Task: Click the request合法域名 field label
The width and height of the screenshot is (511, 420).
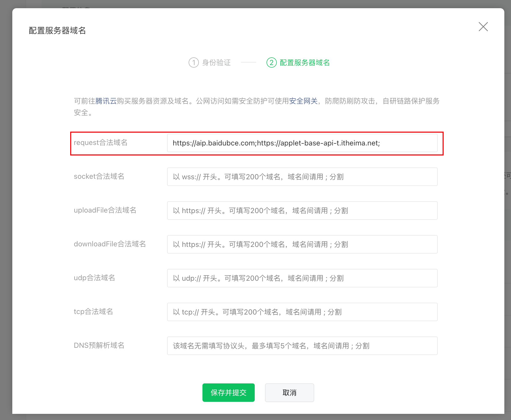Action: (x=100, y=142)
